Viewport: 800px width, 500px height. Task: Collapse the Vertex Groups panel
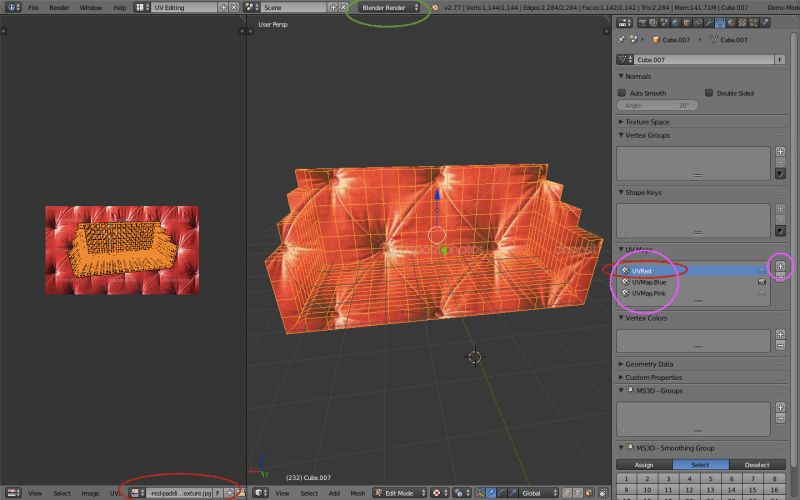(621, 135)
